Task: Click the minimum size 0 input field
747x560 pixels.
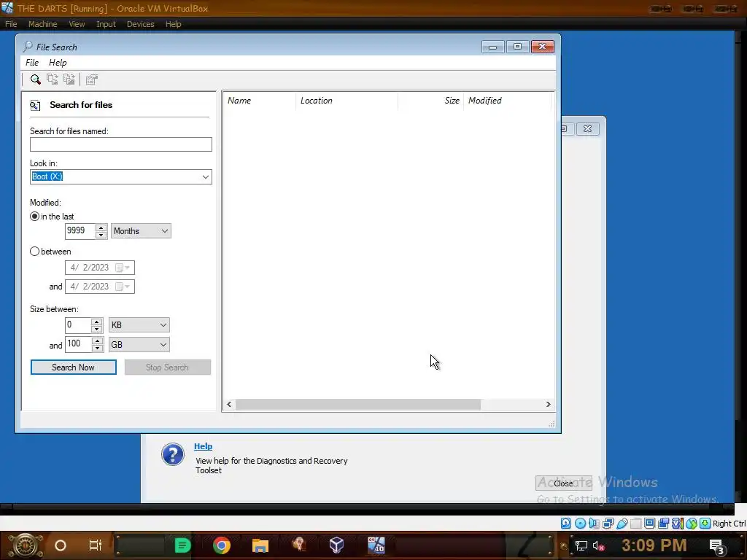Action: (x=78, y=325)
